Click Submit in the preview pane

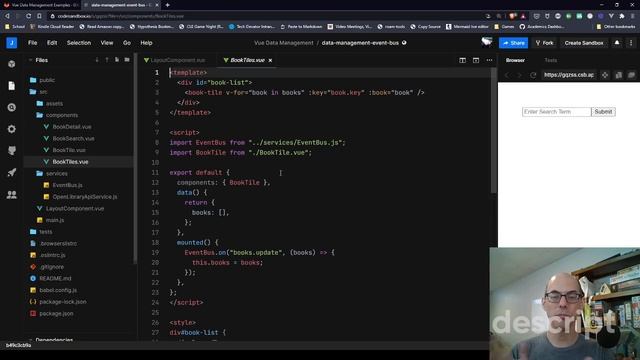pyautogui.click(x=603, y=111)
